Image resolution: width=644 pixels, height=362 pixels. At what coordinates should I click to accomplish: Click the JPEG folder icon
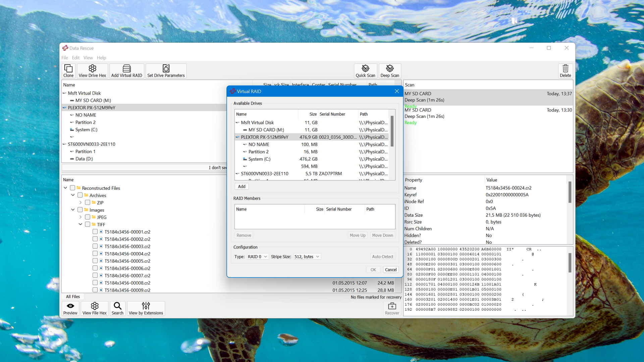click(94, 217)
